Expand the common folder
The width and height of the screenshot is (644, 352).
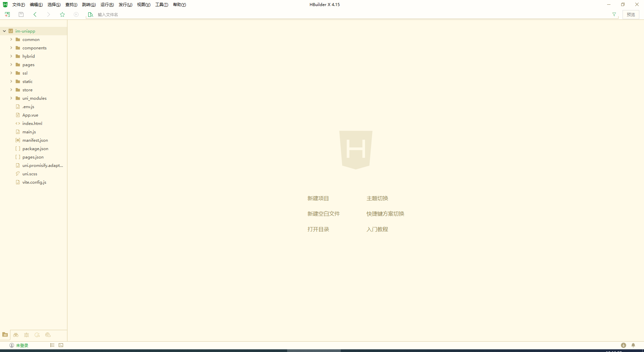tap(11, 39)
